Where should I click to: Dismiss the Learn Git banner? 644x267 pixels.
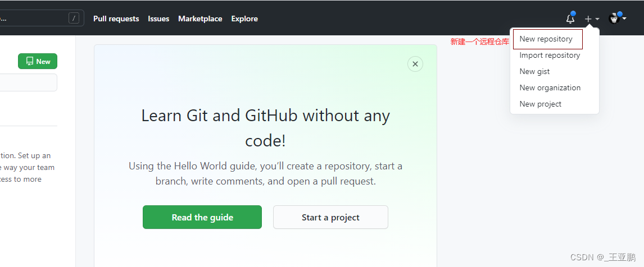[x=415, y=64]
